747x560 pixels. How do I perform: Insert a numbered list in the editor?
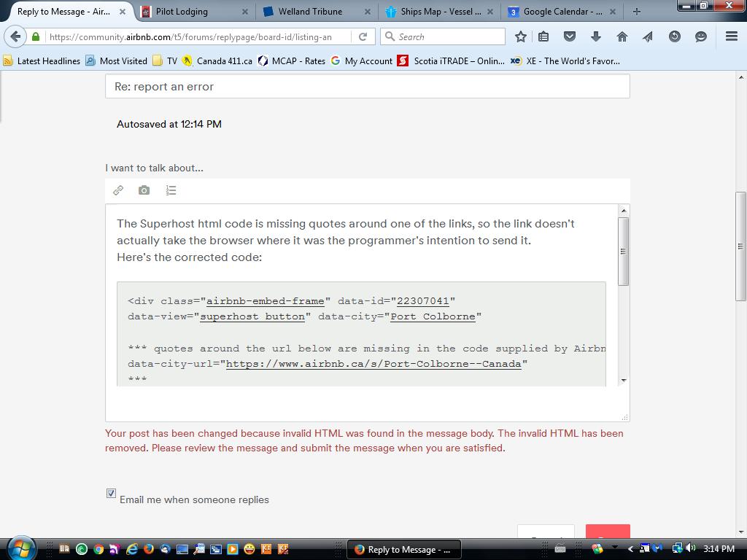(x=171, y=190)
